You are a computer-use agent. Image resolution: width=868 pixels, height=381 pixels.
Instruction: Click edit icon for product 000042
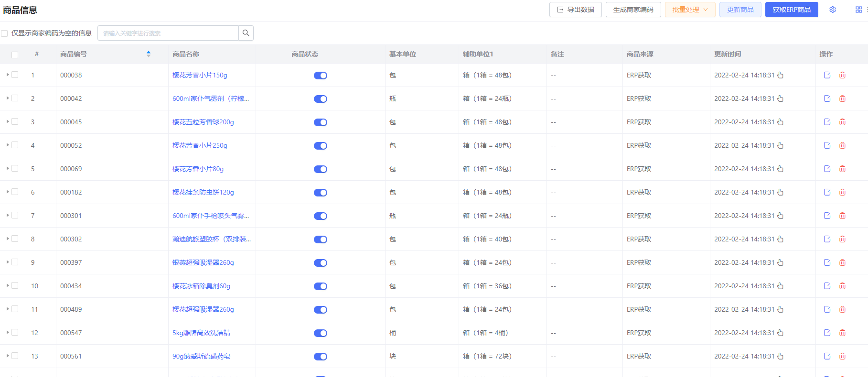[827, 98]
